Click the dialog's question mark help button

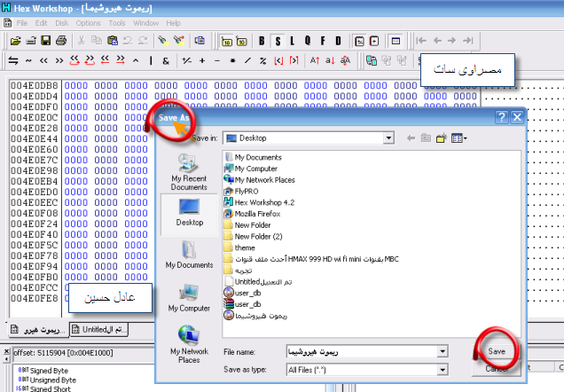pos(501,117)
